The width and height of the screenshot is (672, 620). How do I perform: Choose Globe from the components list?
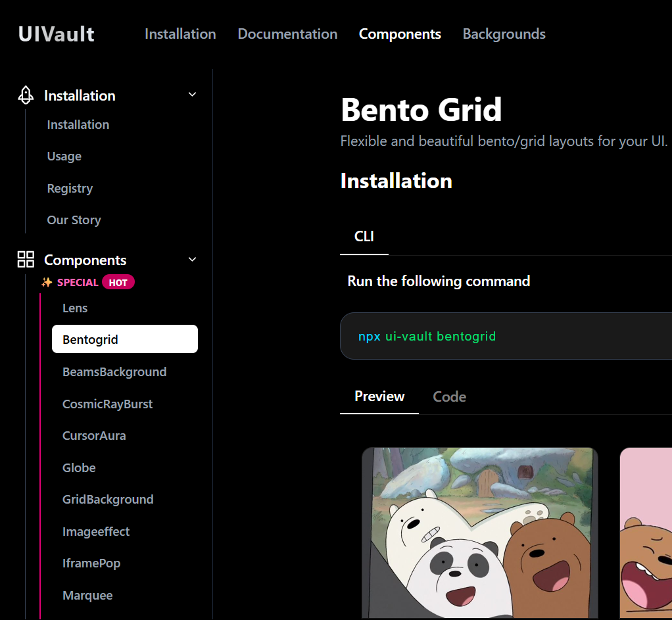(79, 468)
